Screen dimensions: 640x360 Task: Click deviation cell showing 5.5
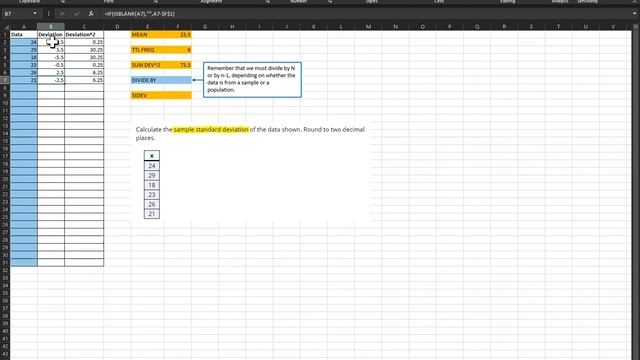point(51,49)
